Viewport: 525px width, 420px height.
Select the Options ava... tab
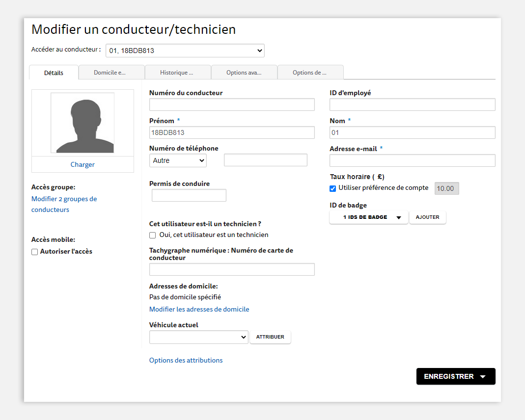point(244,73)
